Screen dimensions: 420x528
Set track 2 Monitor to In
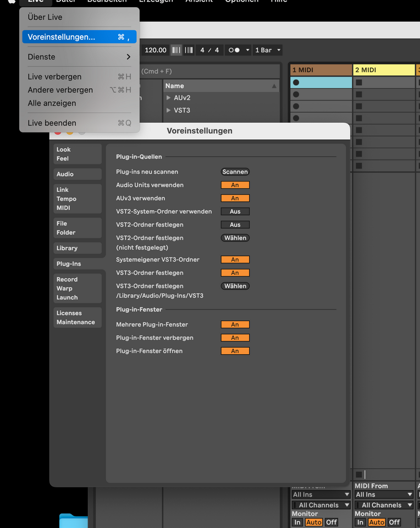click(360, 522)
